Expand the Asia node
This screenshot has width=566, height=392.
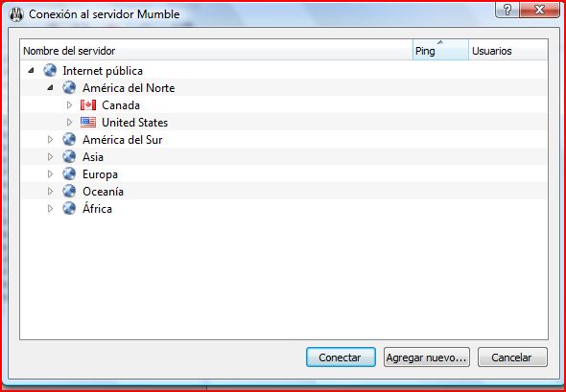(x=50, y=156)
